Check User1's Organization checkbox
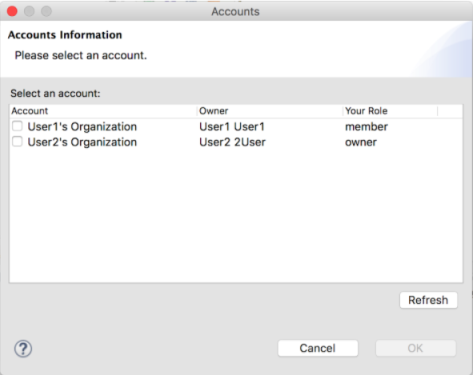Screen dimensions: 473x375 pos(17,126)
